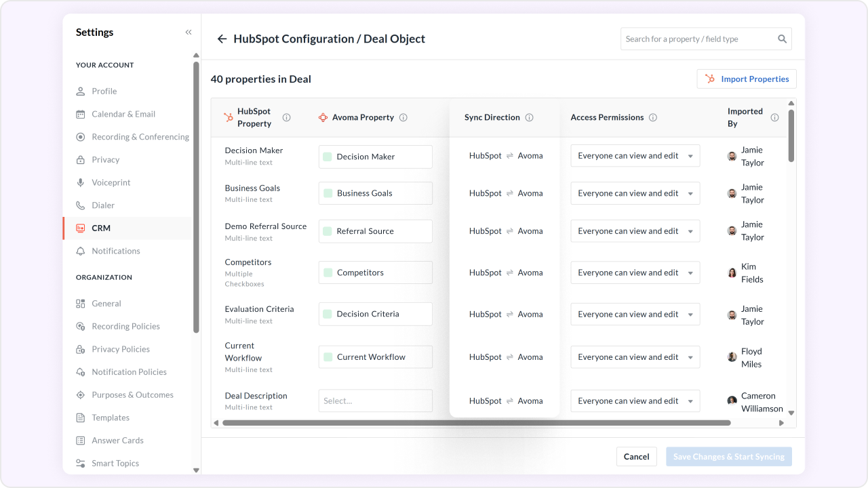Collapse the Settings sidebar with double chevron
Screen dimensions: 868x488
point(189,33)
